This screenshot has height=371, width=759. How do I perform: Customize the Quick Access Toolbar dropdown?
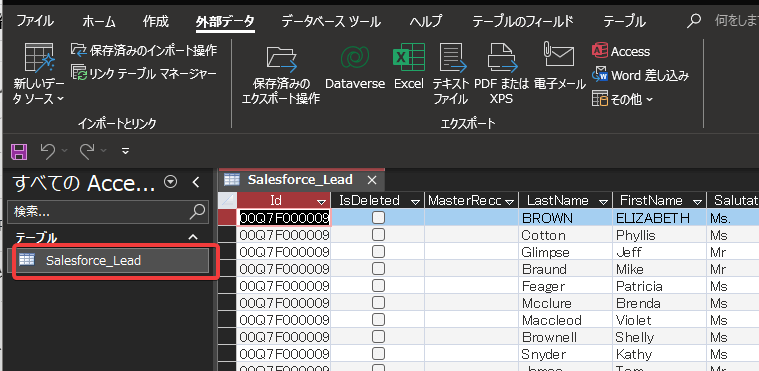(x=125, y=152)
